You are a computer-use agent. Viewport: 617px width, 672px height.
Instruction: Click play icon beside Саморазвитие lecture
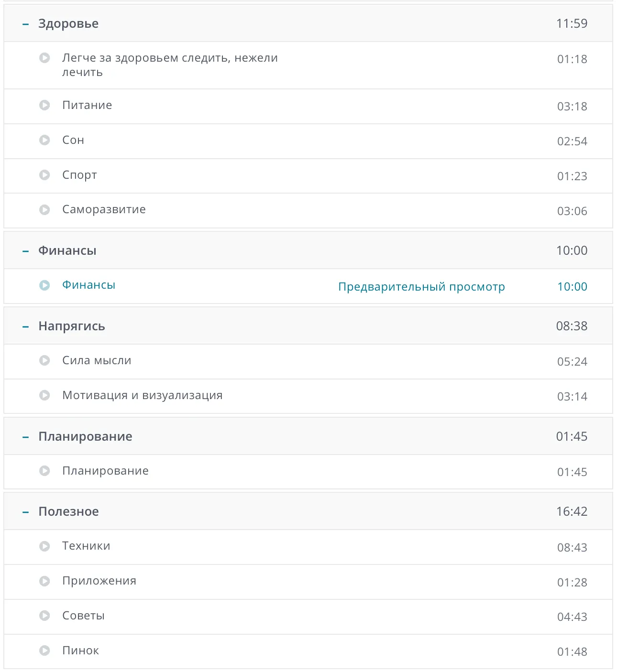44,210
